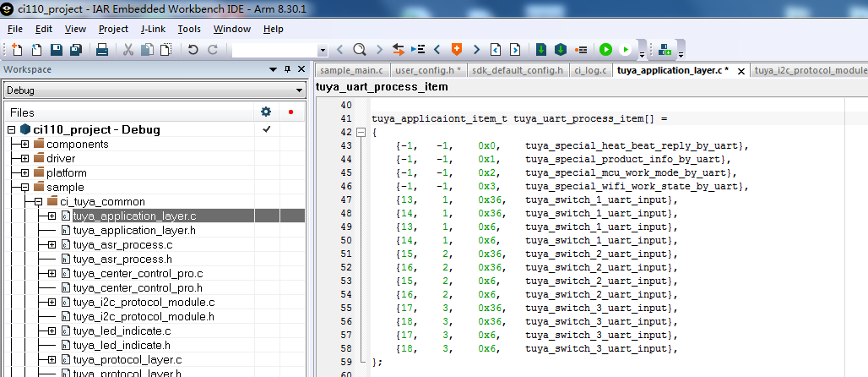Close the tuya_application_layer.c tab
The image size is (868, 377).
click(741, 70)
